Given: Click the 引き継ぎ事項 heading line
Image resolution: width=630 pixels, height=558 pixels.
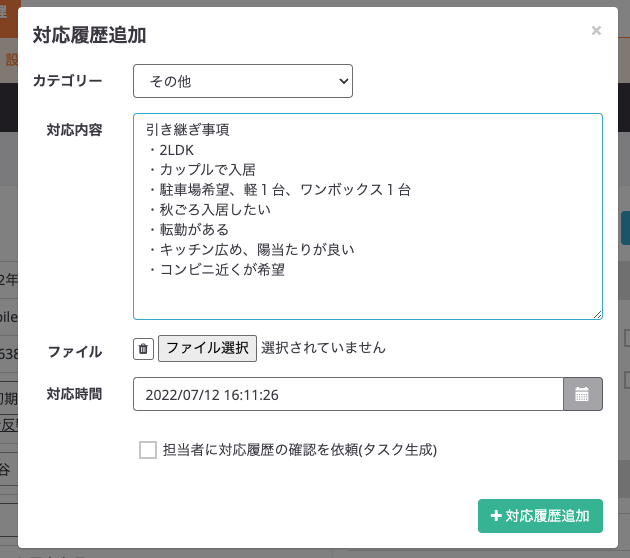Looking at the screenshot, I should pos(188,130).
